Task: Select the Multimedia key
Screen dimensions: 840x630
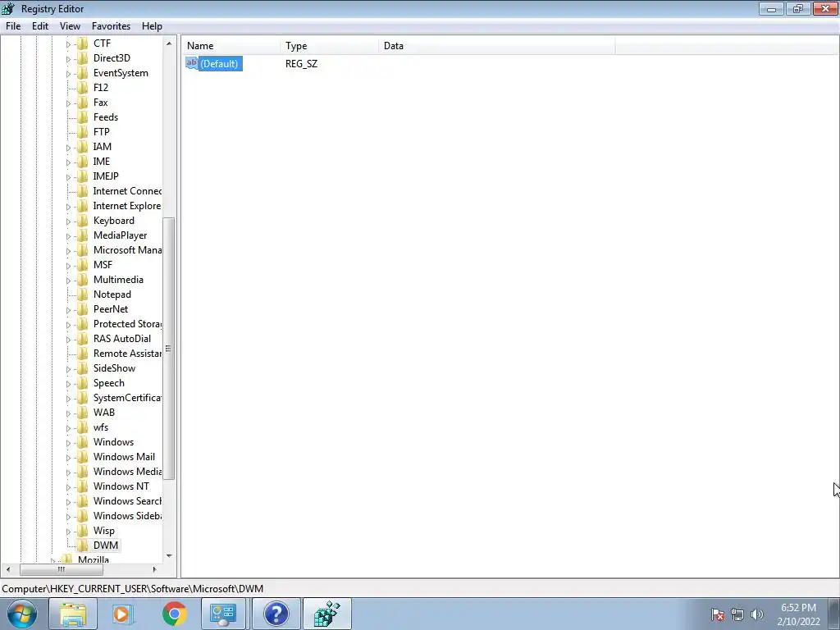Action: point(118,280)
